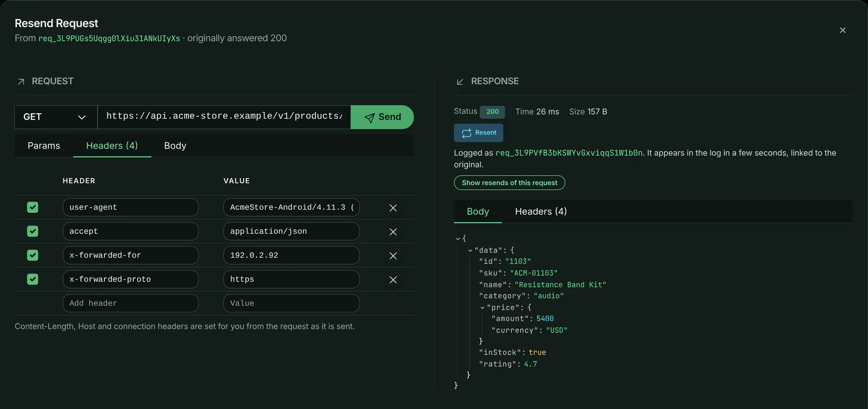
Task: Open the GET method dropdown
Action: [x=56, y=117]
